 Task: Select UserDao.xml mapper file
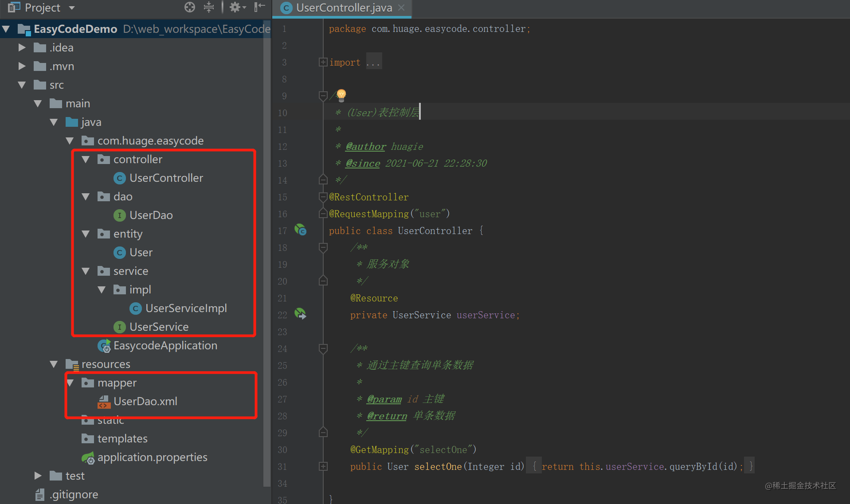point(145,401)
